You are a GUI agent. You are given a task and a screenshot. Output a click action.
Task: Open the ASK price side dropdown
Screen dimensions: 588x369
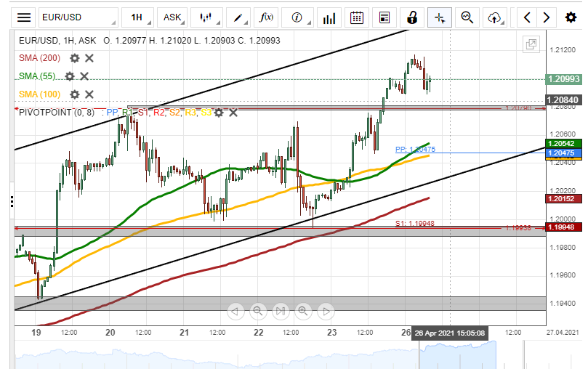172,17
